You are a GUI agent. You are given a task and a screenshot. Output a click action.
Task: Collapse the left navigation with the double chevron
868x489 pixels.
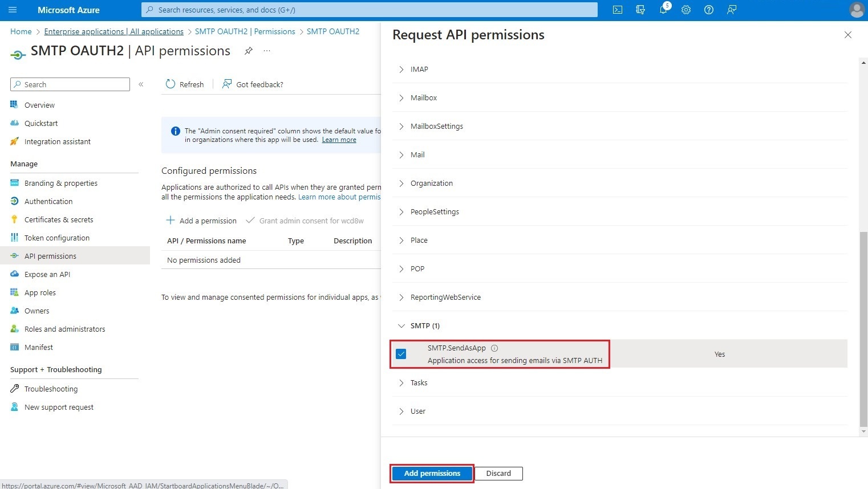(x=141, y=84)
